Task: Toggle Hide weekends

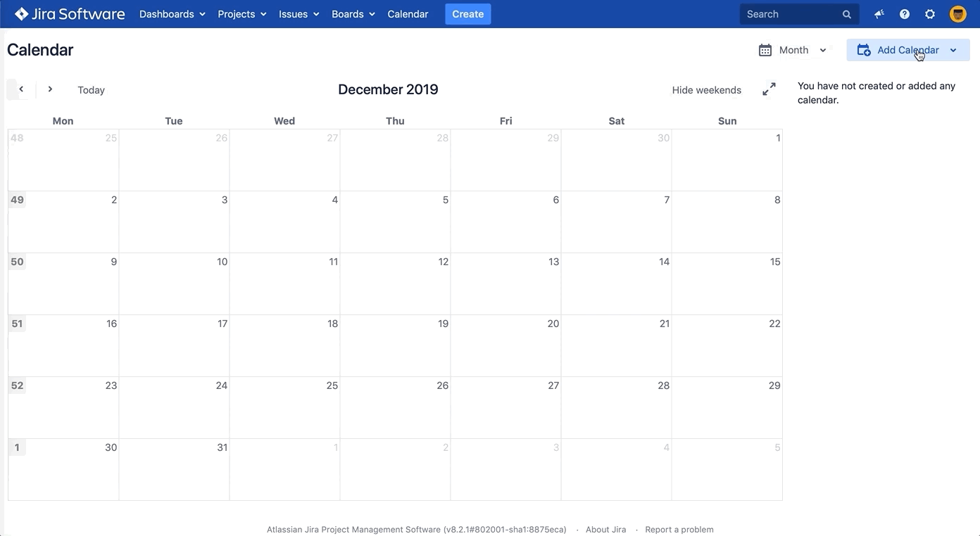Action: (x=706, y=90)
